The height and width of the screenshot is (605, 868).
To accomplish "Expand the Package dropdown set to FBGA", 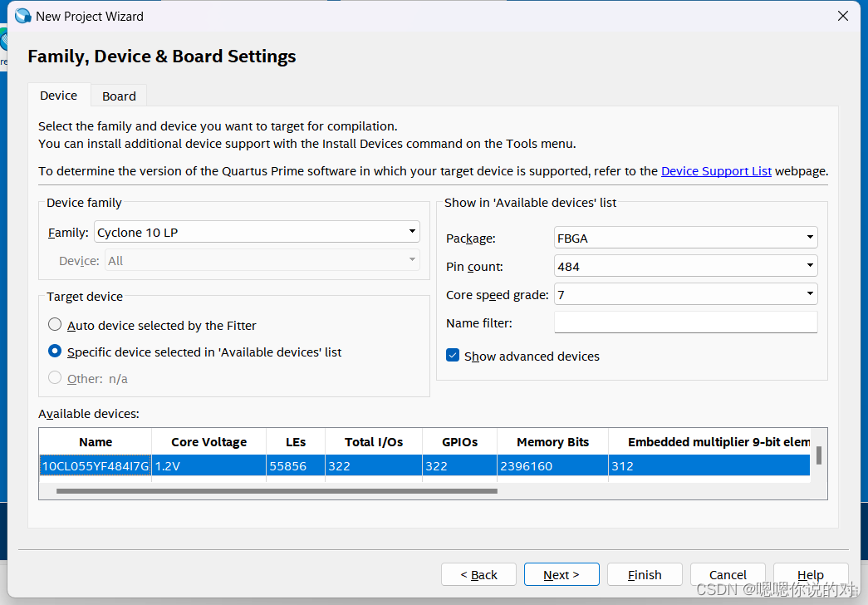I will pos(685,238).
